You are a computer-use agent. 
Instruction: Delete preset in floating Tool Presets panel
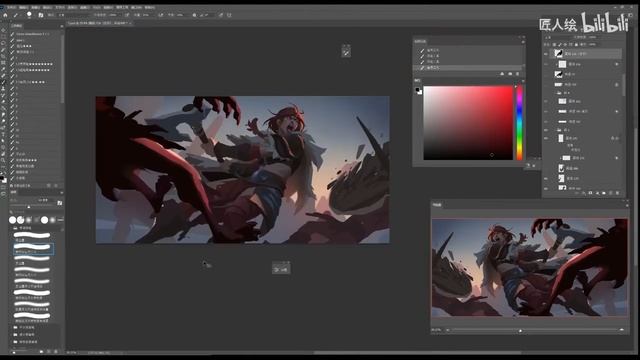pos(518,74)
